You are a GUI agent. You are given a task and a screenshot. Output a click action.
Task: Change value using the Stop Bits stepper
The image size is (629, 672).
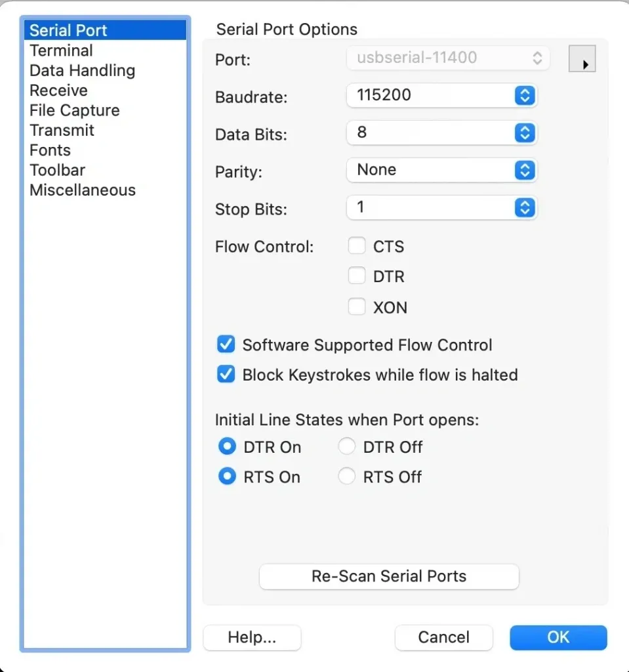point(524,208)
